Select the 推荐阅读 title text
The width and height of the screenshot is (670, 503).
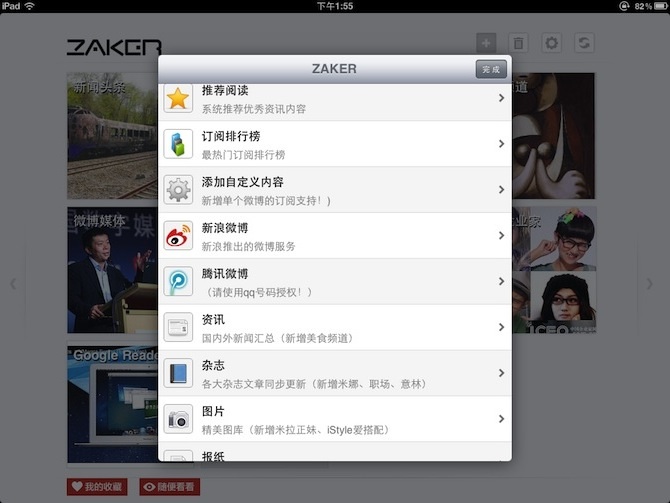225,91
